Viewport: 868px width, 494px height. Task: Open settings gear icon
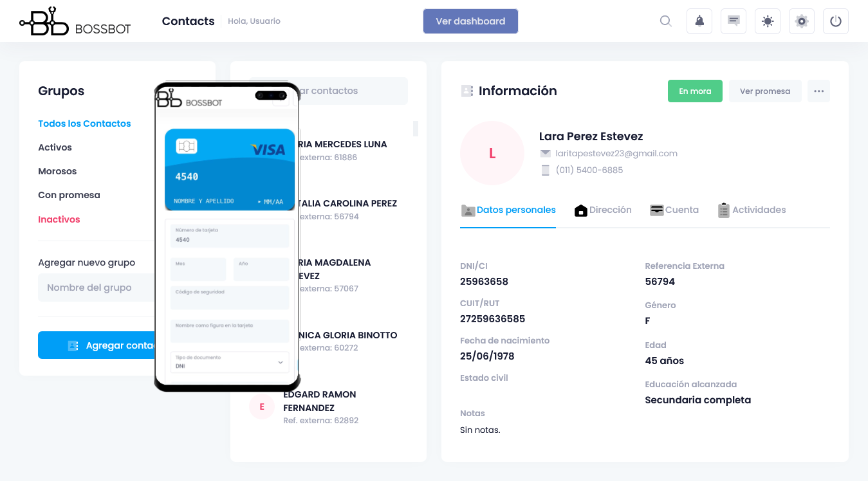(x=802, y=21)
